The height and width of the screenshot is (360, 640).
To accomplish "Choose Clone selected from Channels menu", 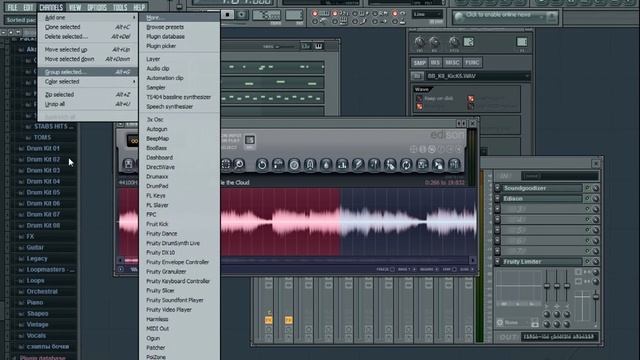I will tap(87, 27).
